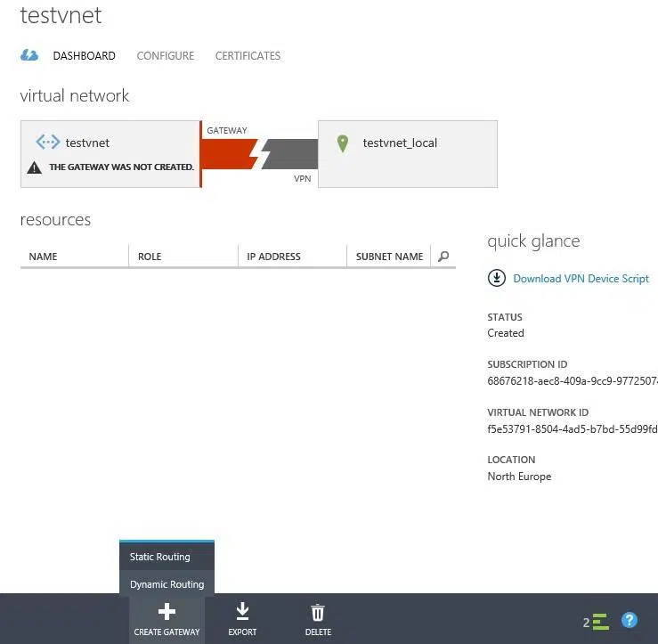Viewport: 658px width, 644px height.
Task: Choose Dynamic Routing from the popup
Action: click(x=167, y=584)
